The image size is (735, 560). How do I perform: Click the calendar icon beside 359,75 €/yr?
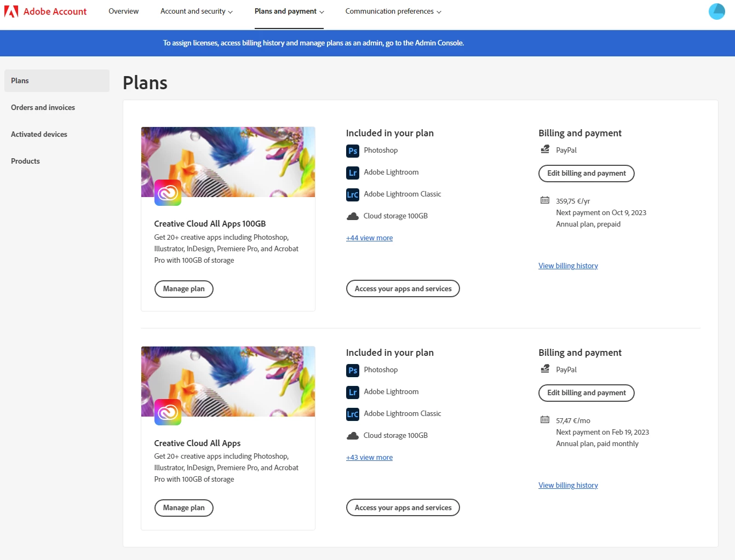click(545, 200)
